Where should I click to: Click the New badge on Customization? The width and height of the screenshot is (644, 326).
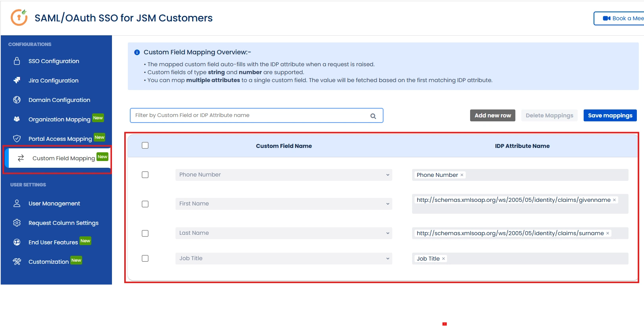coord(76,260)
